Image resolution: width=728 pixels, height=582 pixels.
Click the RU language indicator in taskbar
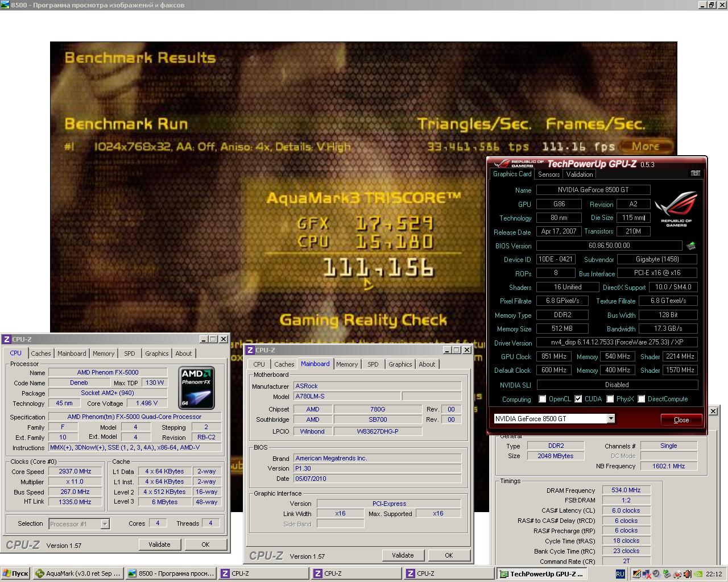point(621,574)
